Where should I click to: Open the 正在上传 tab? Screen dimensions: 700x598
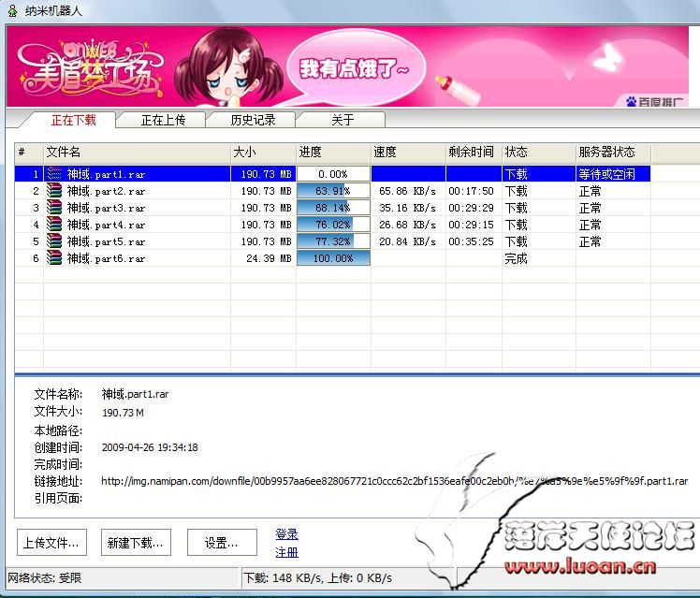tap(163, 120)
